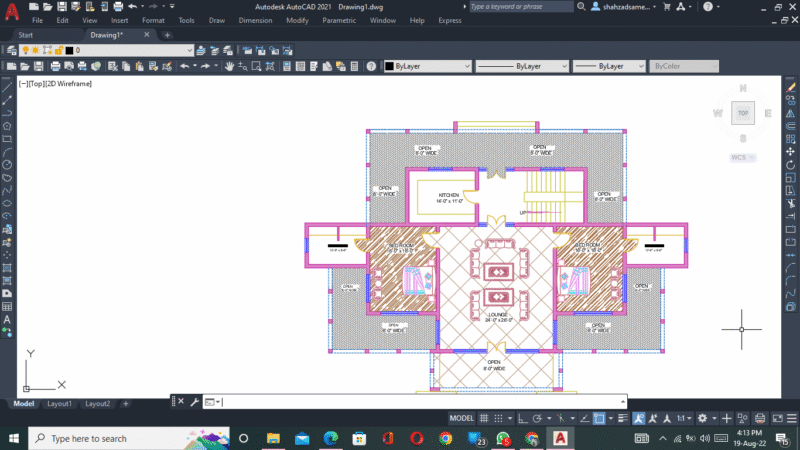Click the Zoom Window icon
This screenshot has width=800, height=450.
click(256, 66)
